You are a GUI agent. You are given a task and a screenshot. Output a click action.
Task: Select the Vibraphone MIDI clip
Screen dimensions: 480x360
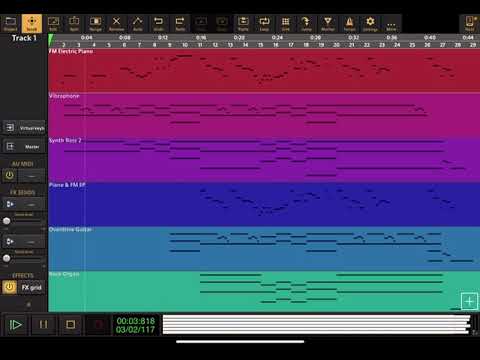tap(264, 115)
